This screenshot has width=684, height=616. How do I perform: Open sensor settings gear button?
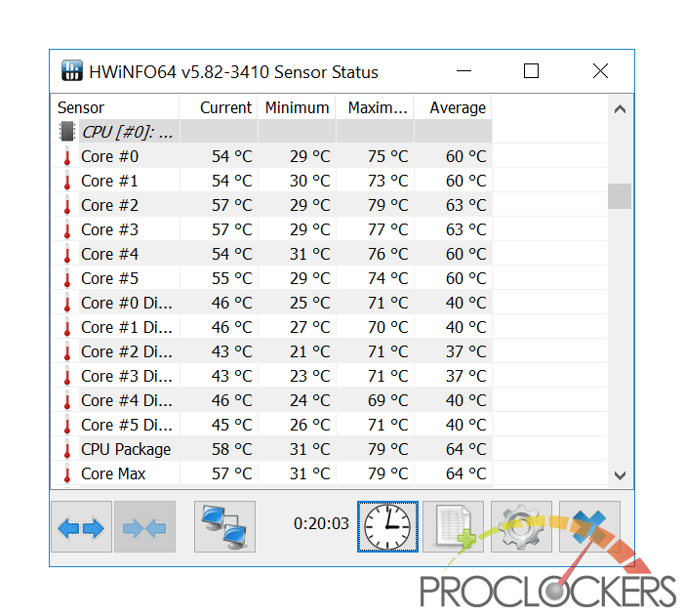pyautogui.click(x=521, y=526)
